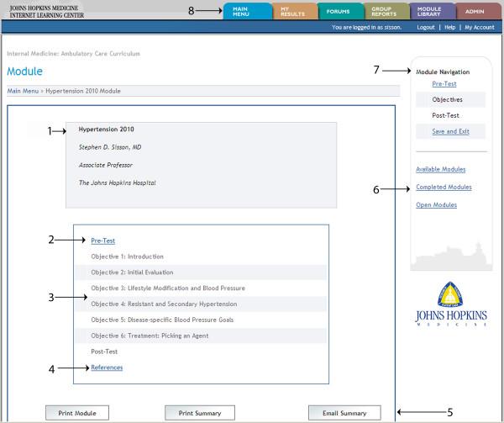Select Objective 2: Initial Evaluation

132,272
